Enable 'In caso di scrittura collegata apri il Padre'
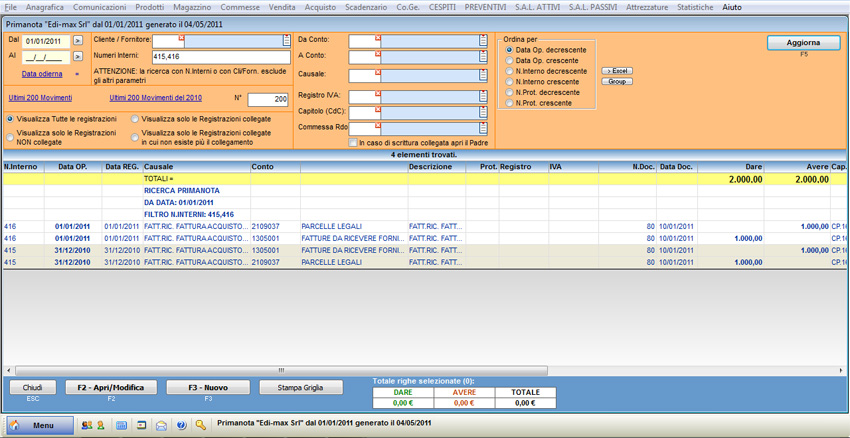Image resolution: width=850 pixels, height=438 pixels. [x=353, y=143]
